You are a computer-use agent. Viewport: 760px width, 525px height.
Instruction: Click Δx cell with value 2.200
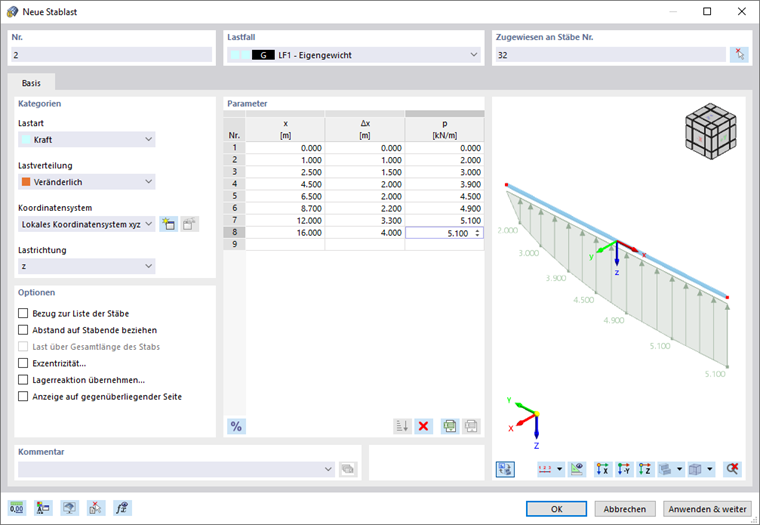click(x=364, y=208)
